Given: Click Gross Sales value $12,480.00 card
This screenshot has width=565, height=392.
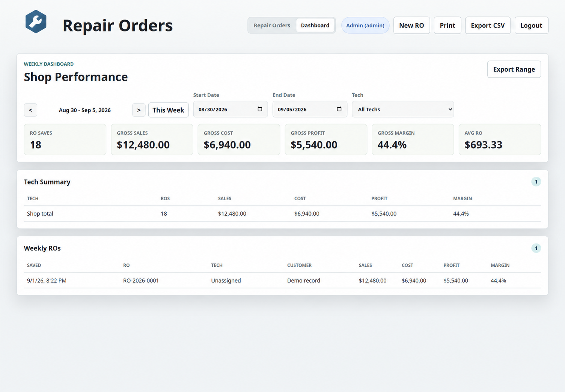Looking at the screenshot, I should (152, 140).
